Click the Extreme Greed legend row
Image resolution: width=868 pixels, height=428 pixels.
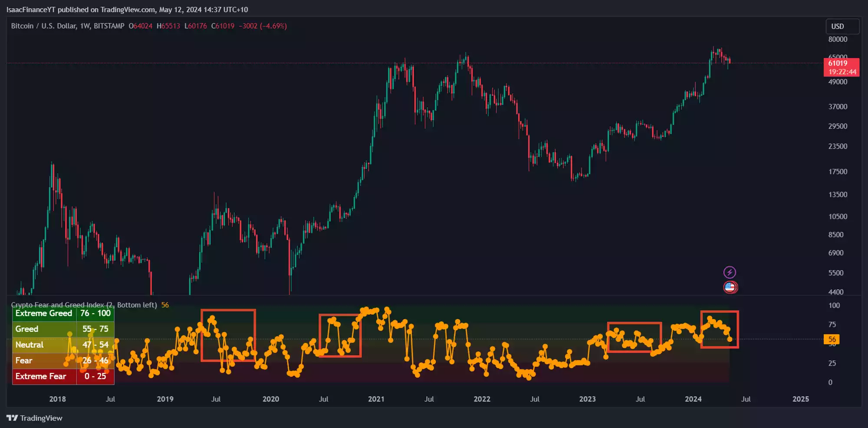[63, 314]
